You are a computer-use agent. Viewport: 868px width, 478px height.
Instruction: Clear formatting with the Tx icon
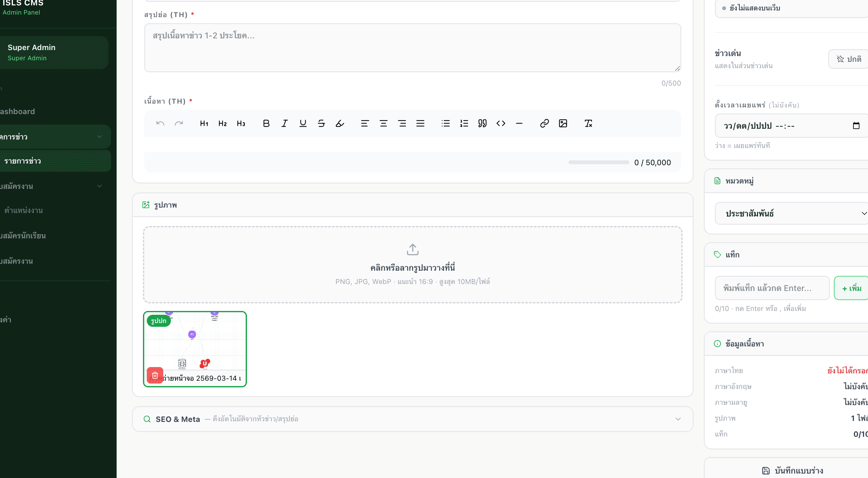tap(588, 124)
